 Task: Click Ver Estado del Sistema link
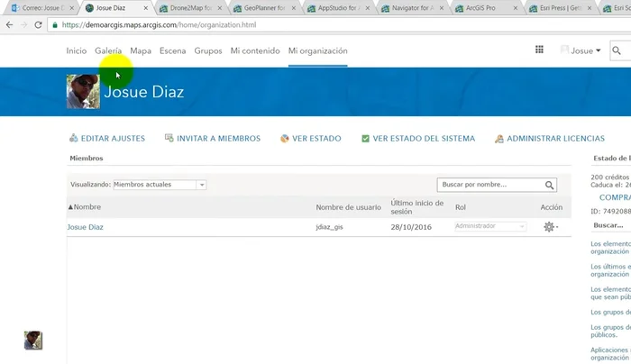424,139
